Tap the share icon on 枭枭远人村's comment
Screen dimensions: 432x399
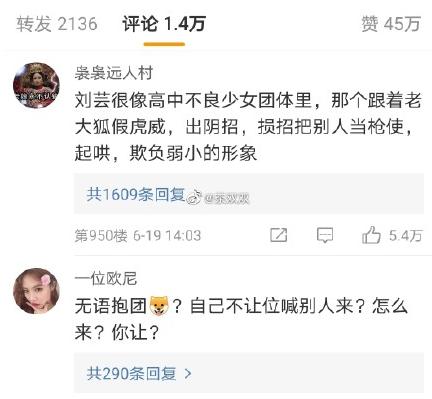coord(278,235)
